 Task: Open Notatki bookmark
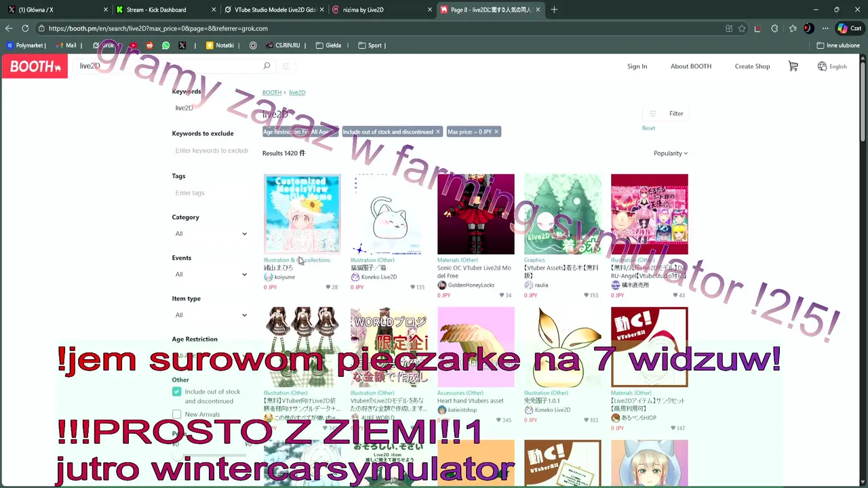pos(220,45)
